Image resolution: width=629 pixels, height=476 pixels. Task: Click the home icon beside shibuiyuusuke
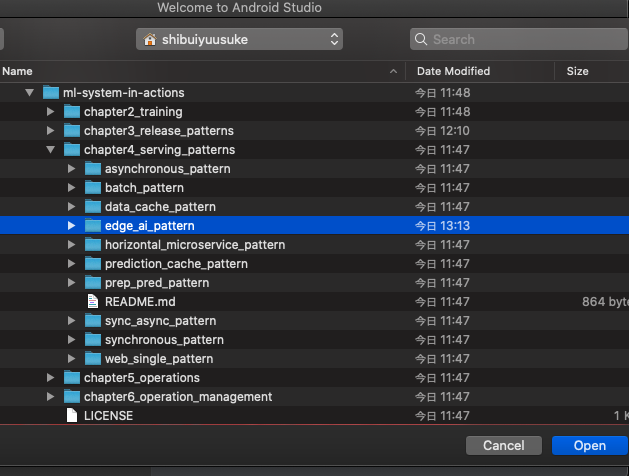coord(150,39)
